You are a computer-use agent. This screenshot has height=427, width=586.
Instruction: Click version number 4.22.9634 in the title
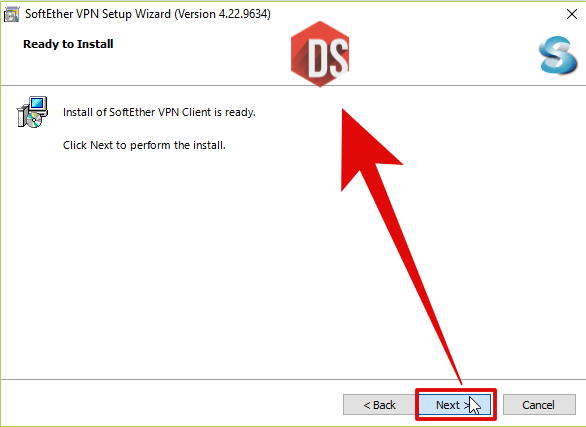pyautogui.click(x=243, y=14)
